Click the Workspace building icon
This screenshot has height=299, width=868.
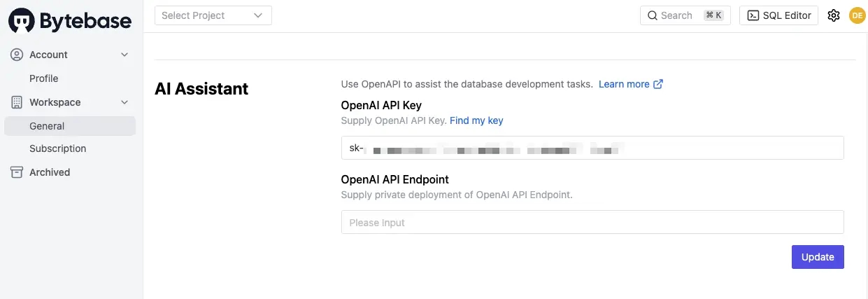(17, 102)
